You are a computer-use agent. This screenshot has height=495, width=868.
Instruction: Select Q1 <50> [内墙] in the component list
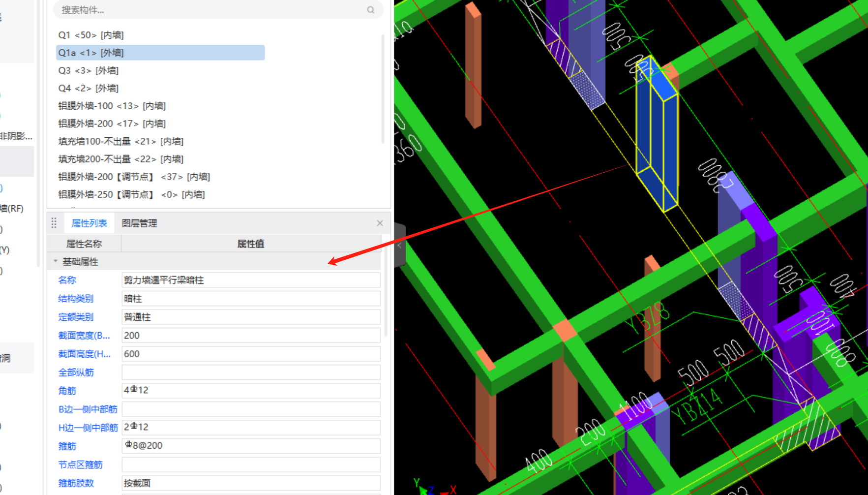(x=91, y=35)
